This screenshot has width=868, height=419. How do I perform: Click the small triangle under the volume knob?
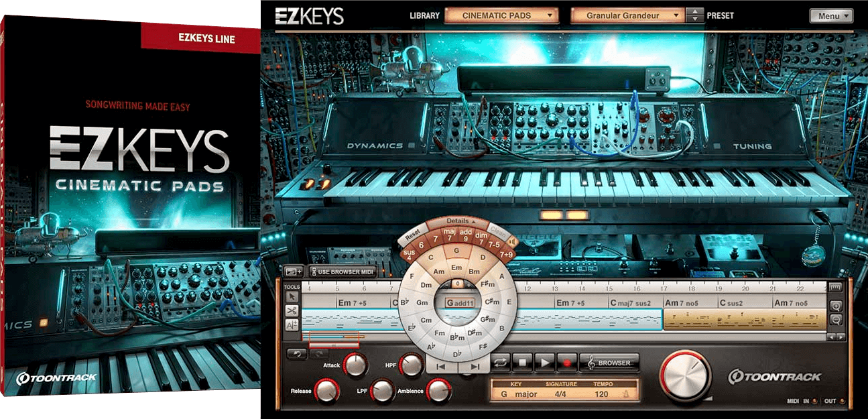pyautogui.click(x=710, y=398)
